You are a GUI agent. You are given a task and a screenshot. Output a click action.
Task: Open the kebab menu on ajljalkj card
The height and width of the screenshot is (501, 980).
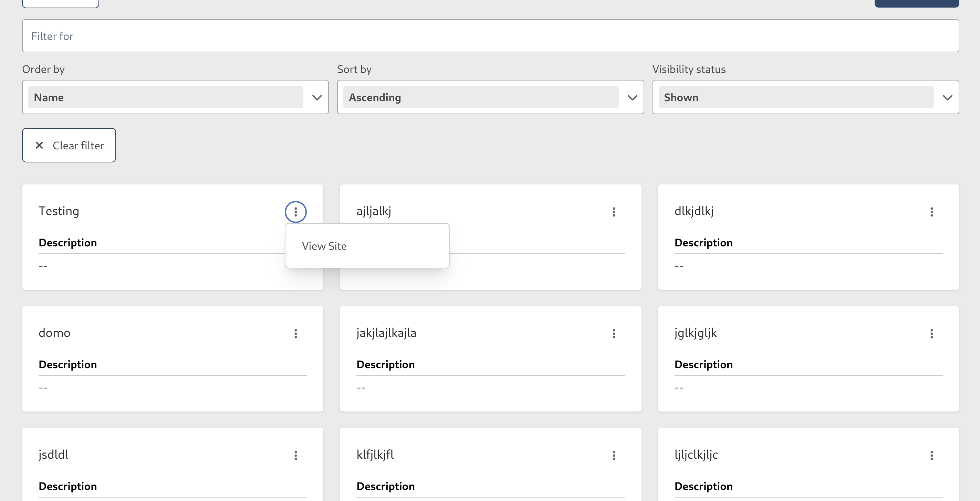(x=614, y=212)
